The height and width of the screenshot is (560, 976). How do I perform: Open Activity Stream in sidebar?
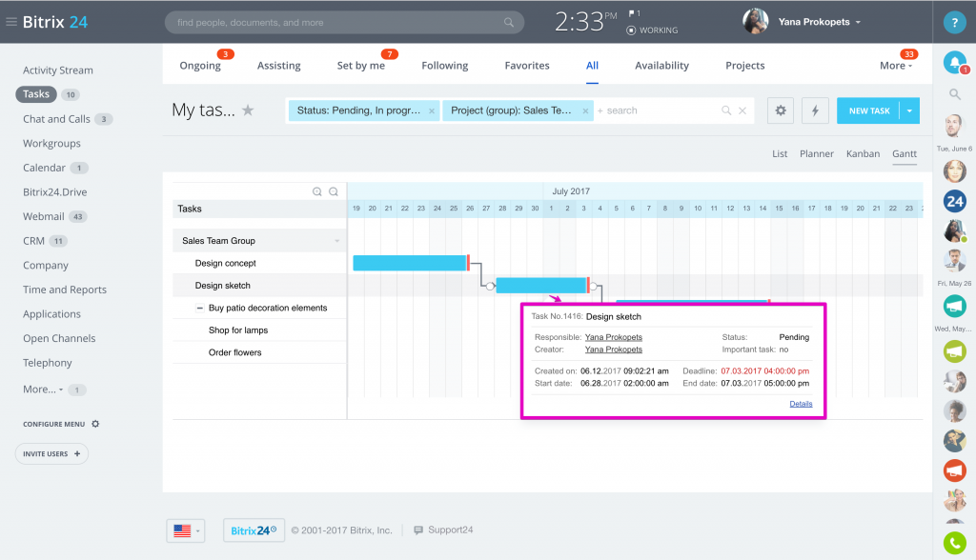58,70
